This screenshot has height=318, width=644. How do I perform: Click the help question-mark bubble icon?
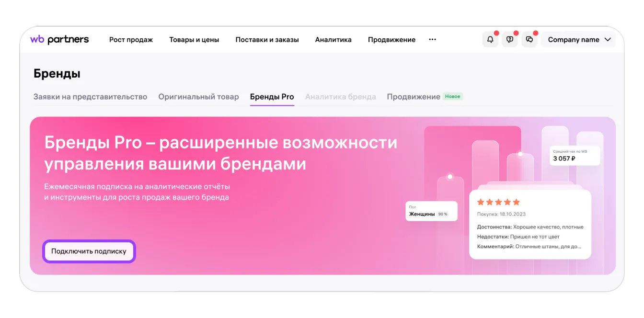click(x=510, y=40)
